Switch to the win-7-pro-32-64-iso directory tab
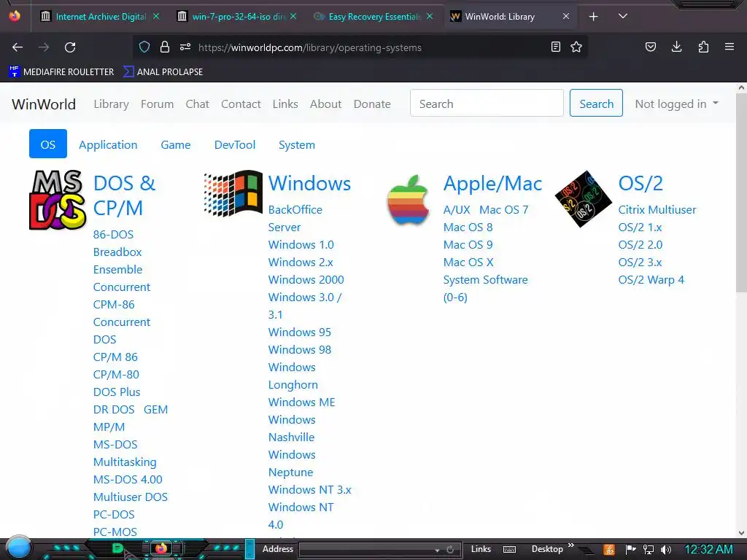747x560 pixels. click(x=237, y=17)
